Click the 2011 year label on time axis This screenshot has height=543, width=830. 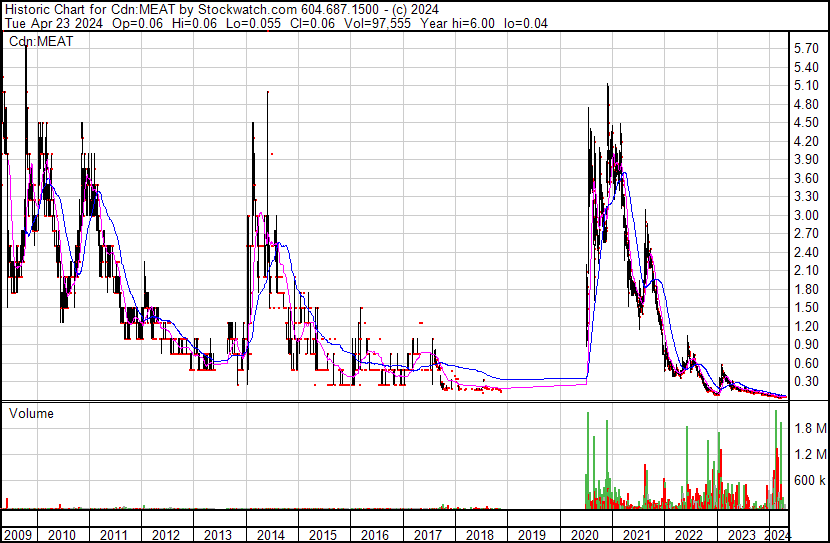pyautogui.click(x=114, y=535)
